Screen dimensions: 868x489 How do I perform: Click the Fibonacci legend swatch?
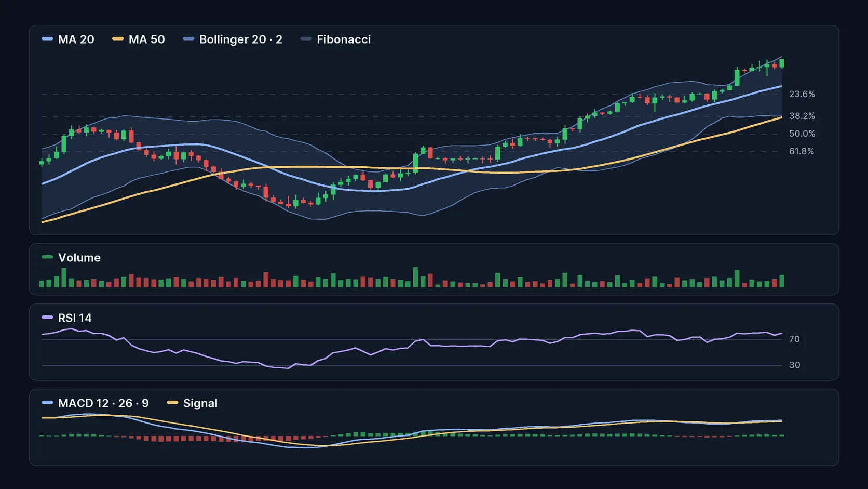click(x=306, y=39)
